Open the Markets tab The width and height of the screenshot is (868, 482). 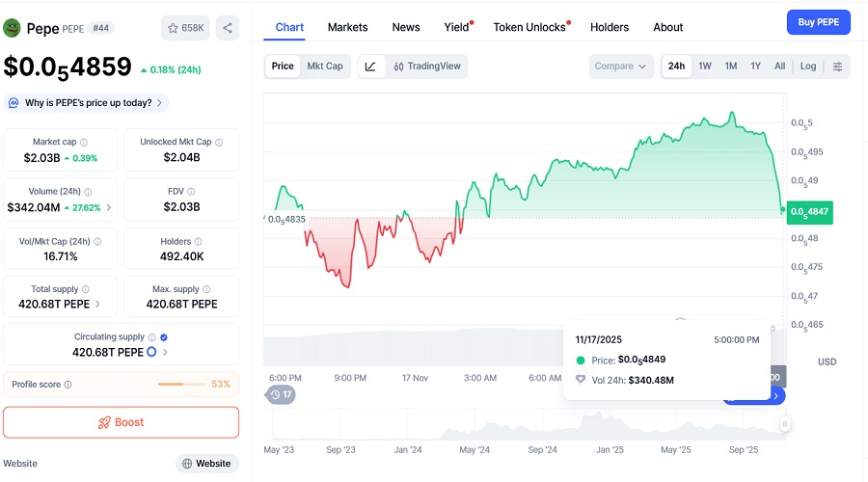pos(347,27)
